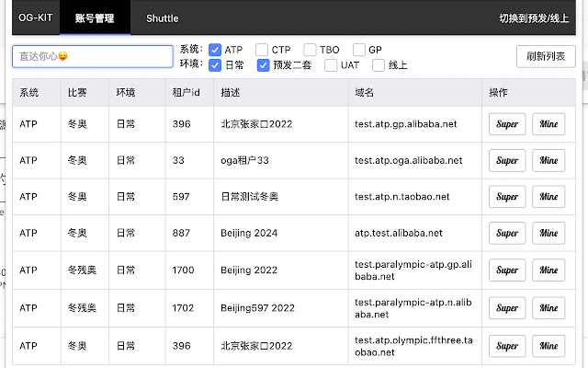
Task: Click Mine for Beijing 2024 row
Action: (x=548, y=234)
